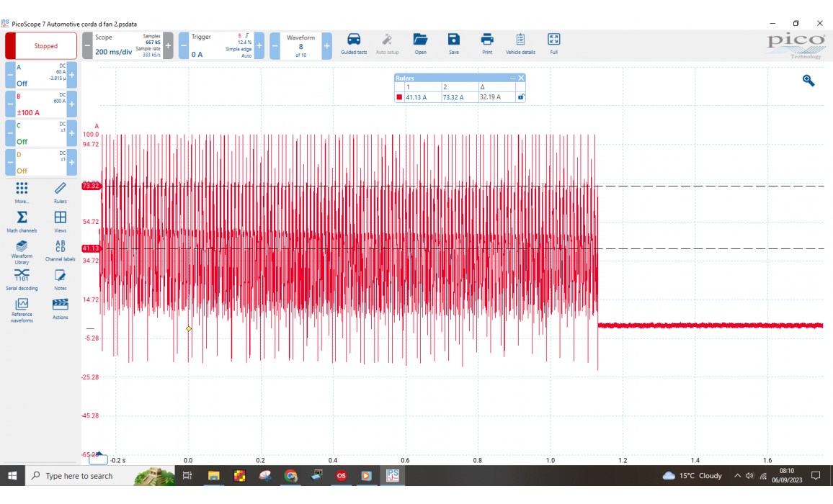Increase the Scope timebase with plus
This screenshot has width=833, height=504.
click(x=168, y=46)
